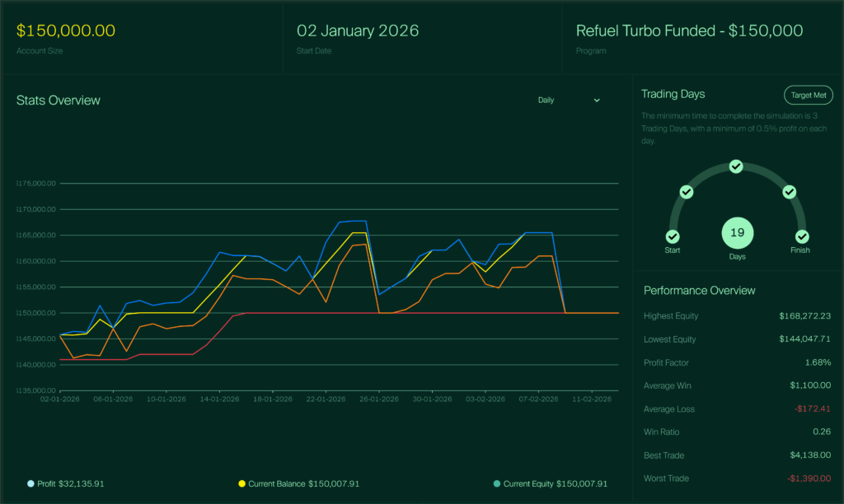Click the 19 Days circle indicator
The width and height of the screenshot is (844, 504).
tap(737, 233)
